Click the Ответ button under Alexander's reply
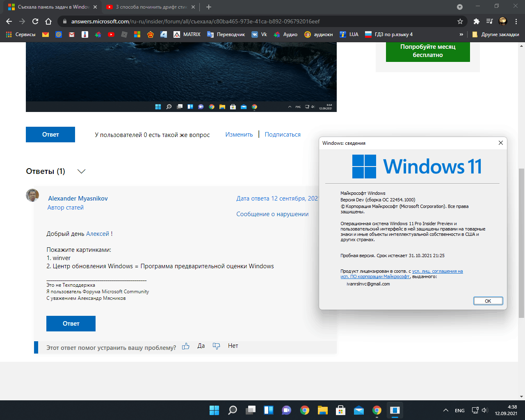 pyautogui.click(x=71, y=324)
